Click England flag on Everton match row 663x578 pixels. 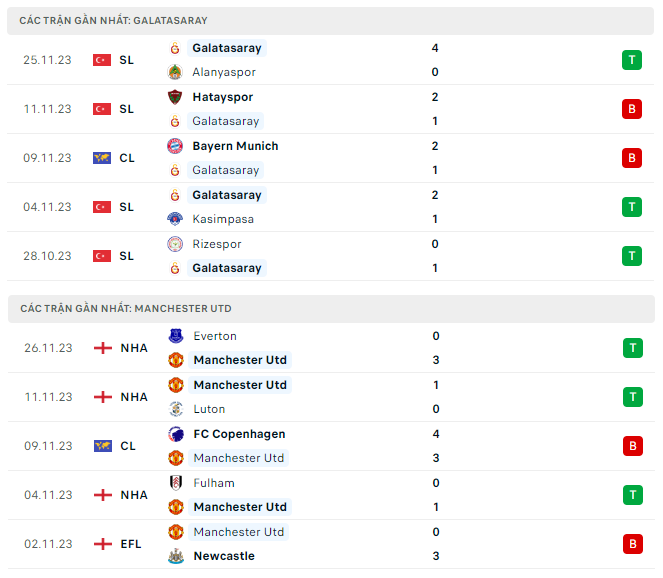click(102, 348)
